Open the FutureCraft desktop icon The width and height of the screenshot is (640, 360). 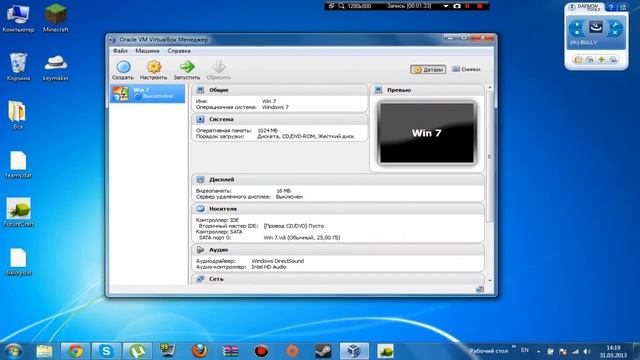(18, 212)
